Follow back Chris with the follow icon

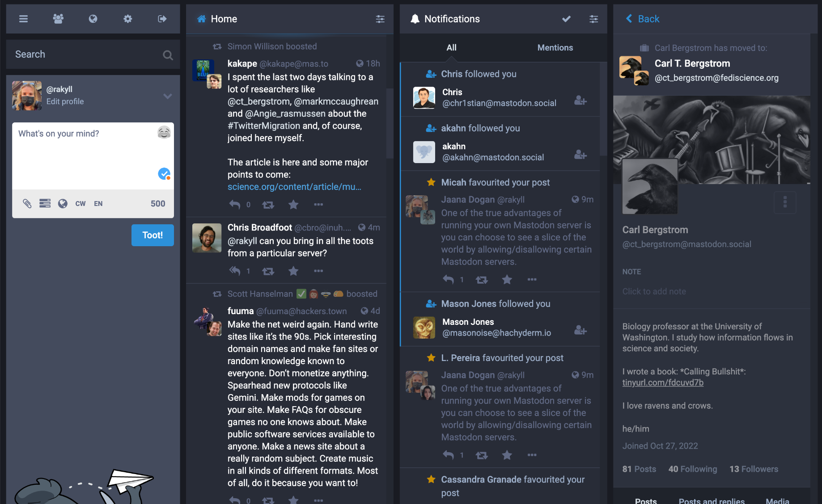pyautogui.click(x=580, y=101)
